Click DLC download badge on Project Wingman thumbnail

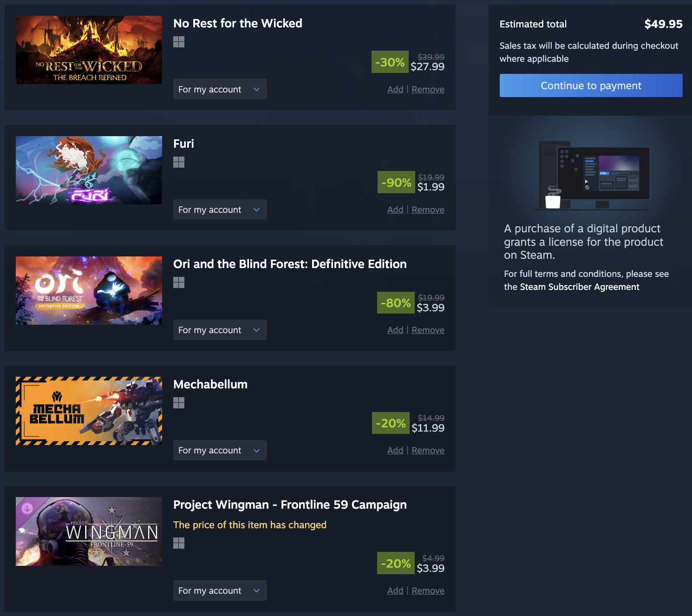(x=27, y=508)
